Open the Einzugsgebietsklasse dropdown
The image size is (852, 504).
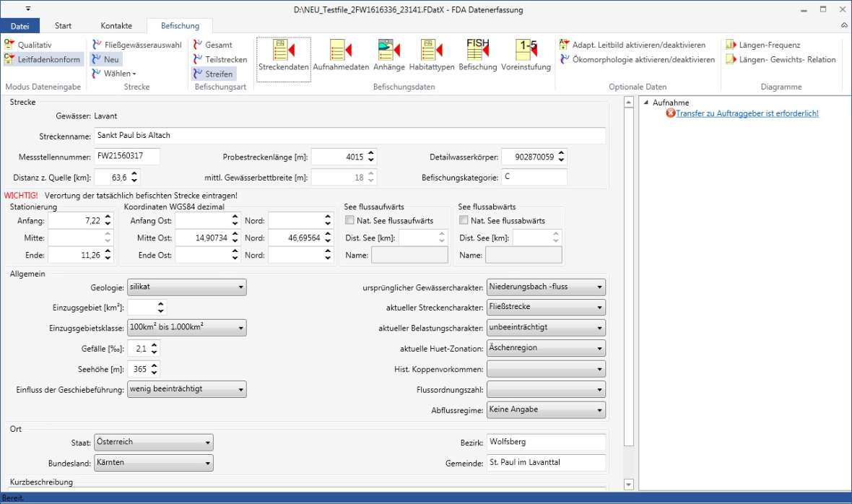[187, 328]
